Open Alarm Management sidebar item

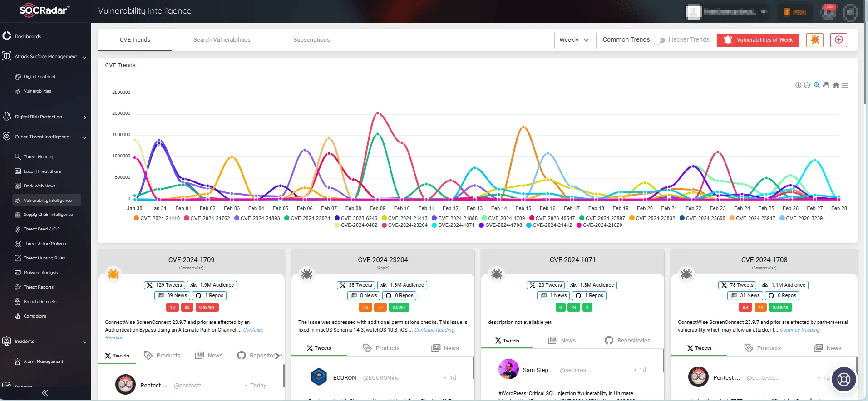(x=43, y=362)
